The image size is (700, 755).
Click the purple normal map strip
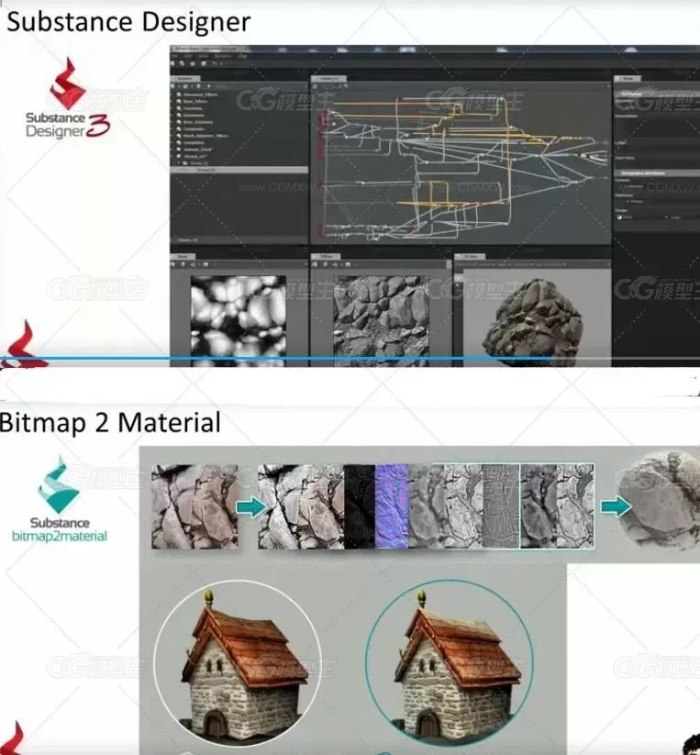[x=392, y=506]
